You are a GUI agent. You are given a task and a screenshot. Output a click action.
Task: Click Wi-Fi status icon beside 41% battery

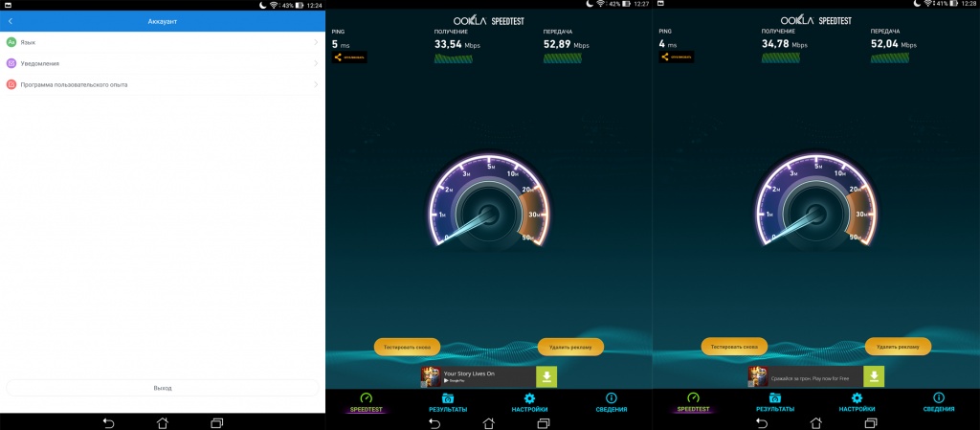click(927, 4)
